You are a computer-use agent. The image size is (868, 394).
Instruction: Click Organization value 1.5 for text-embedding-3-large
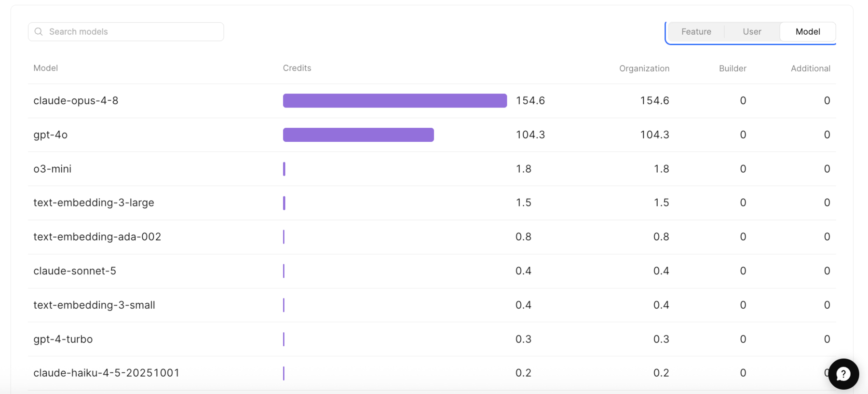662,203
